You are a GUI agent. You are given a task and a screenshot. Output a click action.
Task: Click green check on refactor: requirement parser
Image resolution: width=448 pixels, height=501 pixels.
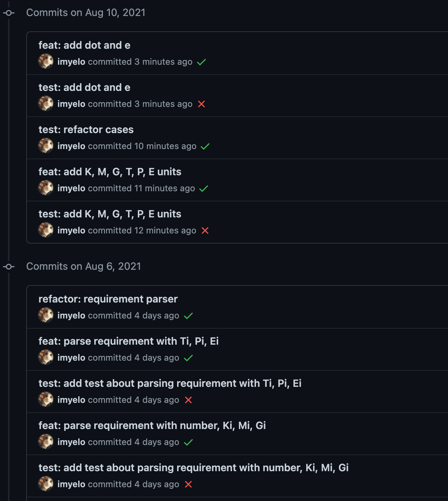coord(188,316)
